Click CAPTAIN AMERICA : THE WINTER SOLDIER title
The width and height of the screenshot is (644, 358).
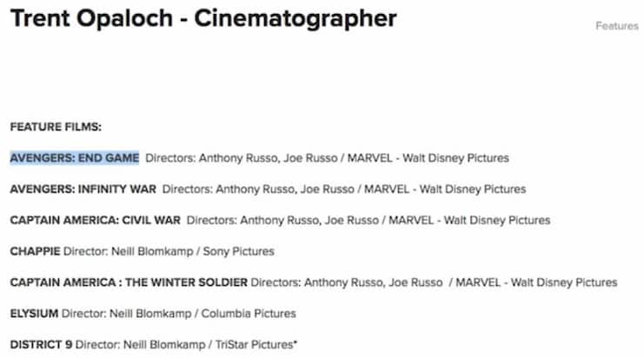[x=129, y=282]
